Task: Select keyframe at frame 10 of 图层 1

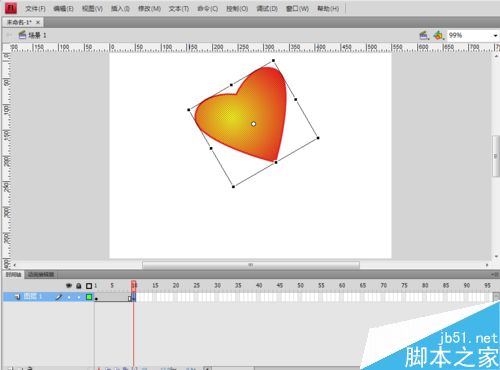Action: tap(134, 297)
